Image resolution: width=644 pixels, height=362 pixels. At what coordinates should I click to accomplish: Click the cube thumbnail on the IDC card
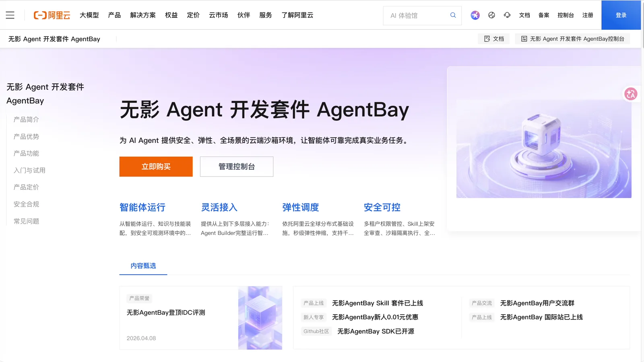coord(260,318)
